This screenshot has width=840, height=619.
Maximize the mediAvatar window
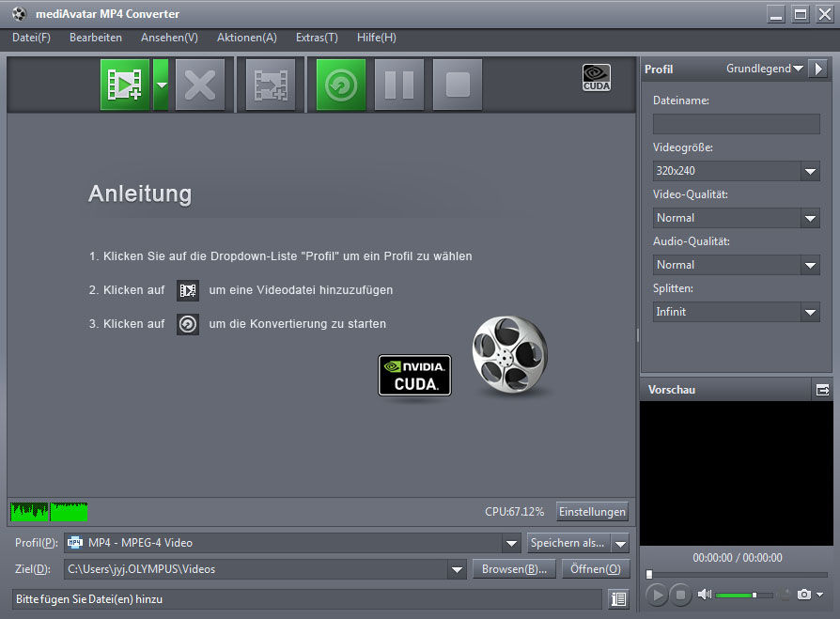801,14
